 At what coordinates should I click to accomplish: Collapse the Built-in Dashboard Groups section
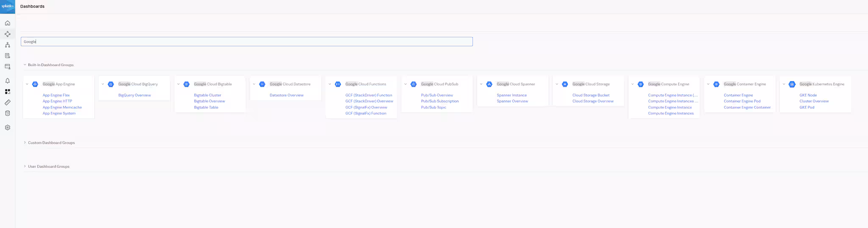[25, 65]
